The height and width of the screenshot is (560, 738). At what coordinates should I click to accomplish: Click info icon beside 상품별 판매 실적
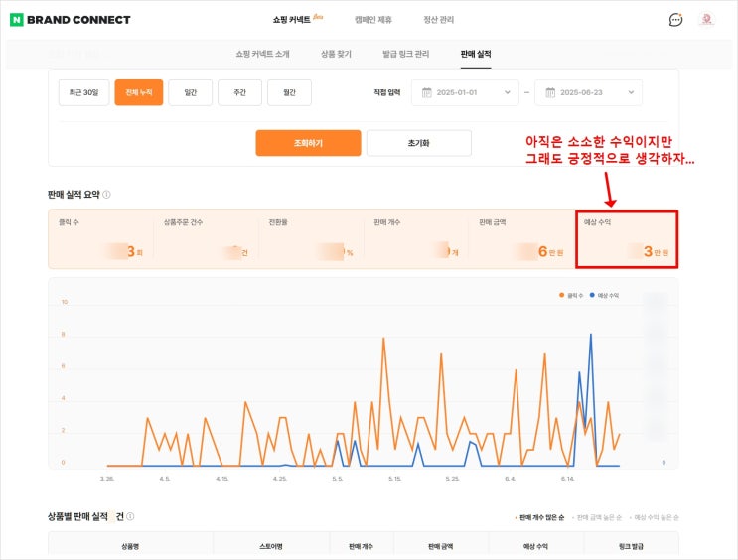(130, 516)
